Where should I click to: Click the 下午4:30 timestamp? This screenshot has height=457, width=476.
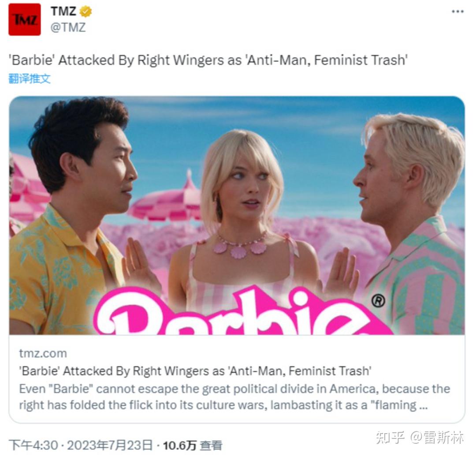33,446
